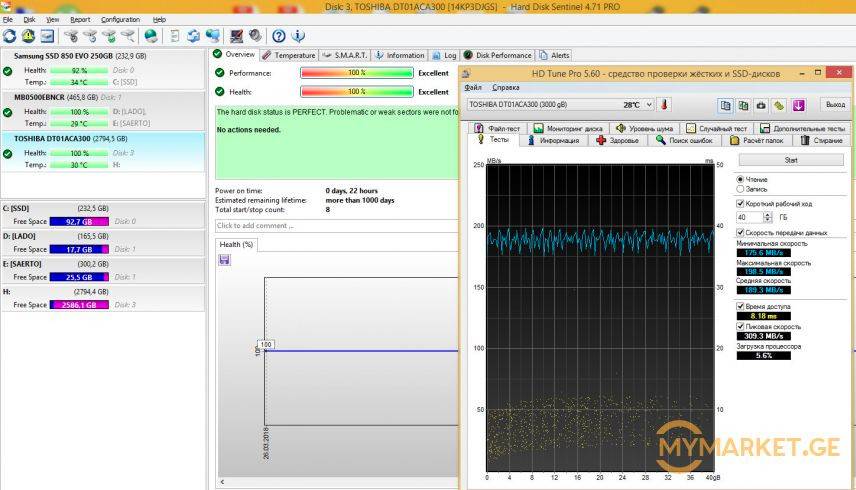
Task: Click green check status icon beside Samsung SSD
Action: tap(8, 71)
